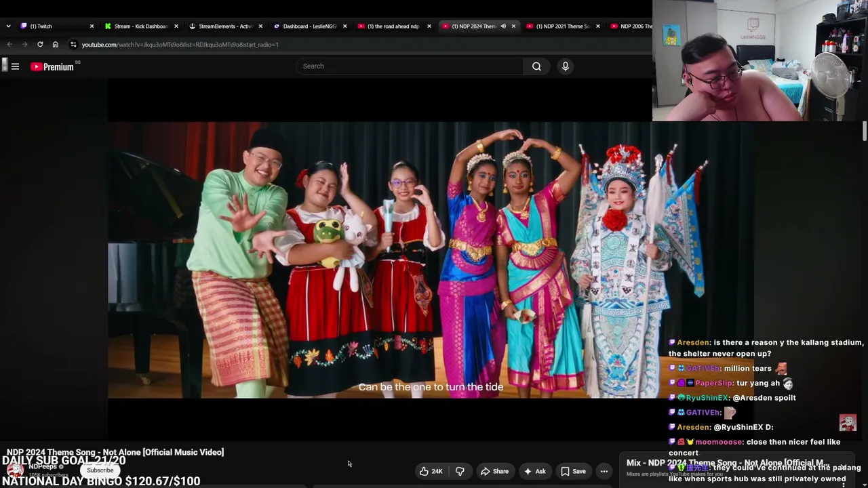The height and width of the screenshot is (488, 868).
Task: Dislike the video
Action: click(460, 472)
